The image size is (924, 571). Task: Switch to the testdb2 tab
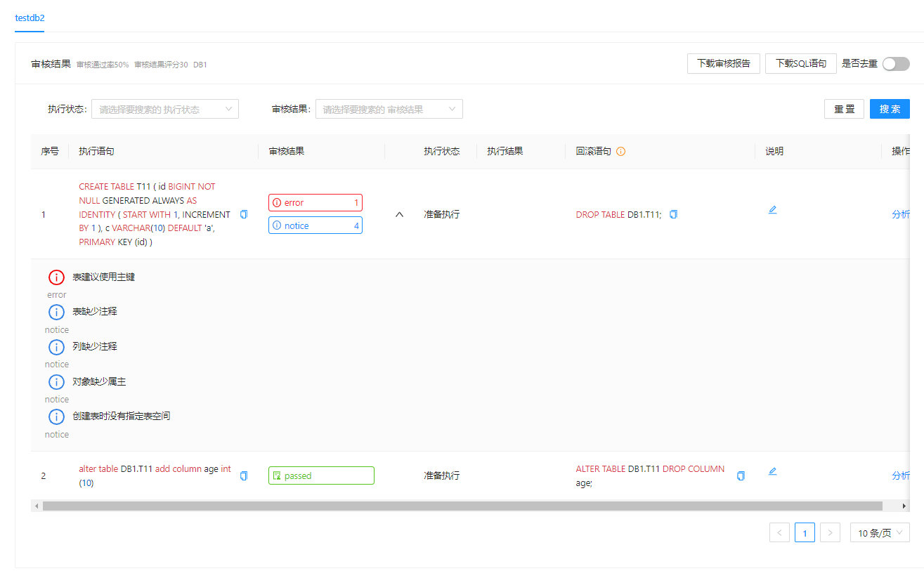[x=30, y=17]
